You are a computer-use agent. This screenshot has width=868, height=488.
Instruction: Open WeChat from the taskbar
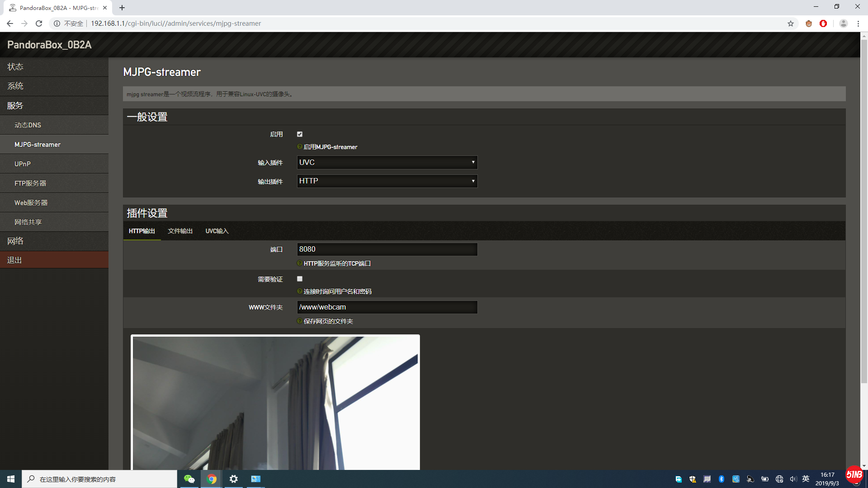(x=189, y=479)
